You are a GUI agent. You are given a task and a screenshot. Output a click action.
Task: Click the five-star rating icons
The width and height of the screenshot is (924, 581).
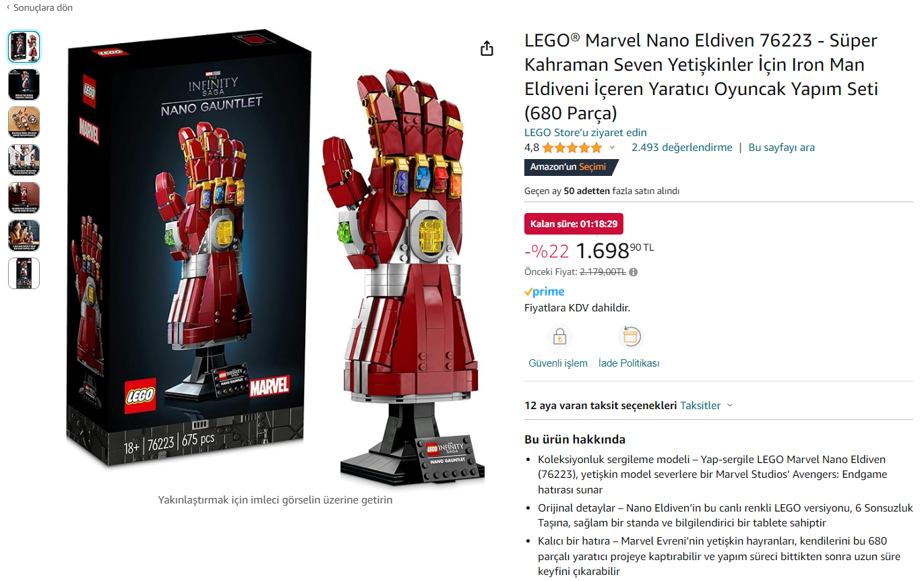(572, 148)
